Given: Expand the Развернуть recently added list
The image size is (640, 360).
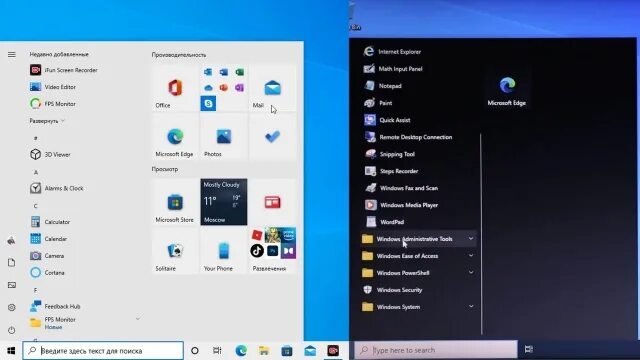Looking at the screenshot, I should [47, 121].
